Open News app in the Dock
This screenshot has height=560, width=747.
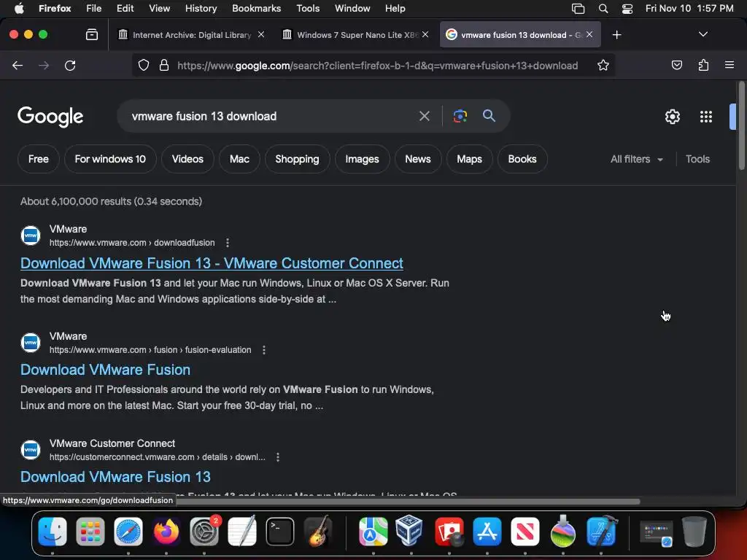click(x=525, y=531)
